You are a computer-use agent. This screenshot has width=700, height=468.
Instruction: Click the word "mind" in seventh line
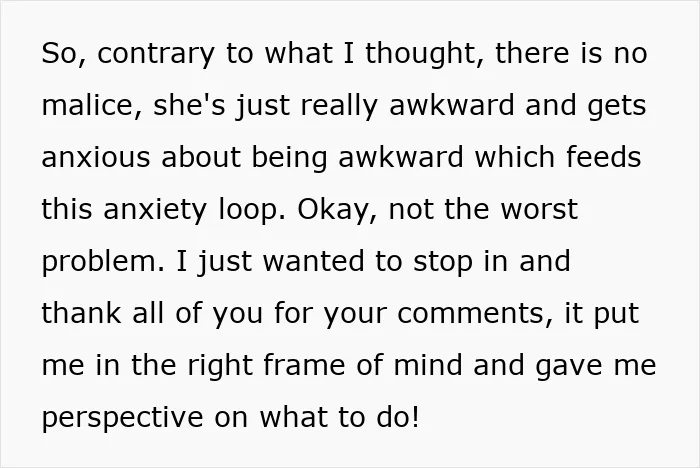(428, 364)
